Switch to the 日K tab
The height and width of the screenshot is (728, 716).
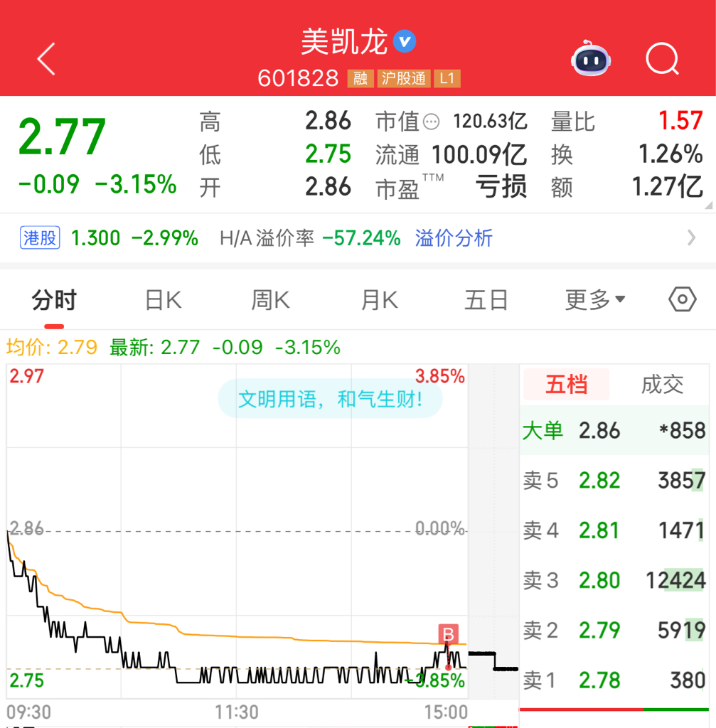click(x=163, y=300)
